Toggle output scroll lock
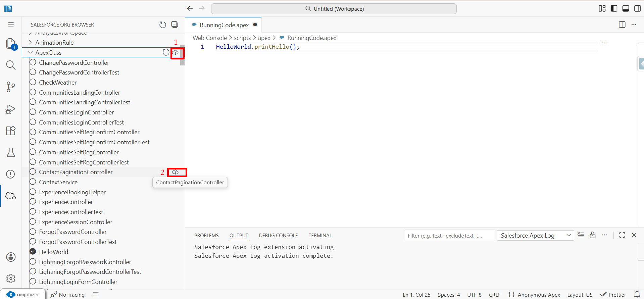This screenshot has width=644, height=299. [x=593, y=235]
